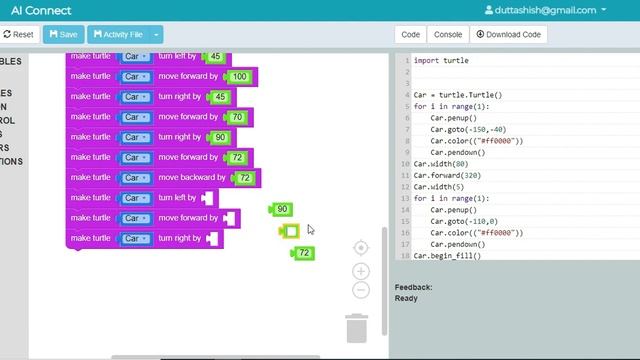Click empty socket of last move forward block
This screenshot has height=360, width=640.
point(229,219)
